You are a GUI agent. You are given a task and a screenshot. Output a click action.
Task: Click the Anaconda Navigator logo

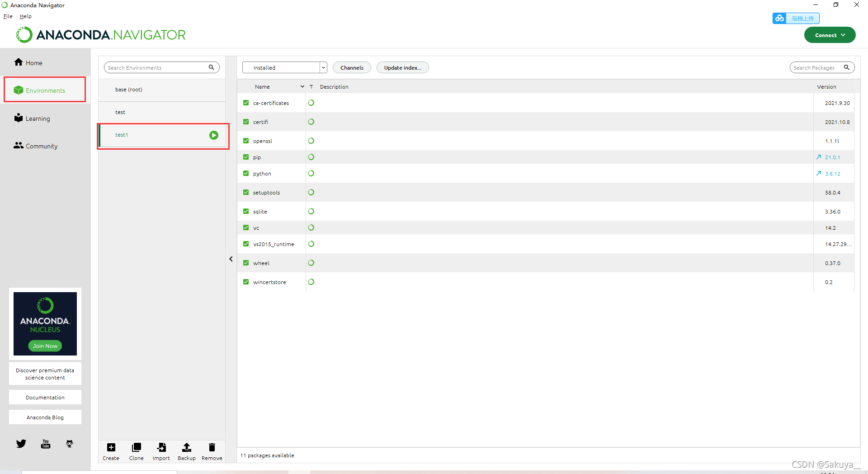(x=101, y=35)
